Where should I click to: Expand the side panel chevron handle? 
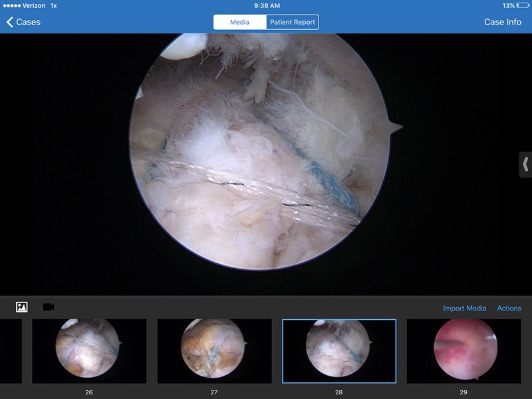(x=525, y=164)
